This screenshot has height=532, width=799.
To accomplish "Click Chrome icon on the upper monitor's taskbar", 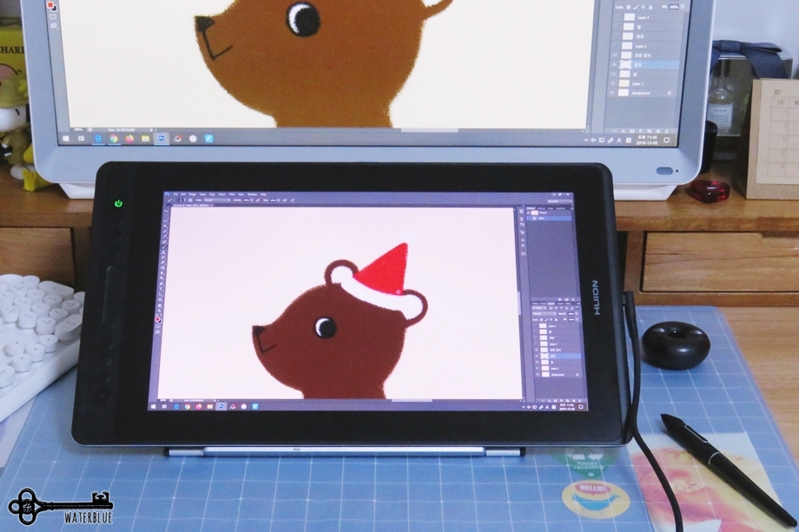I will pos(114,139).
